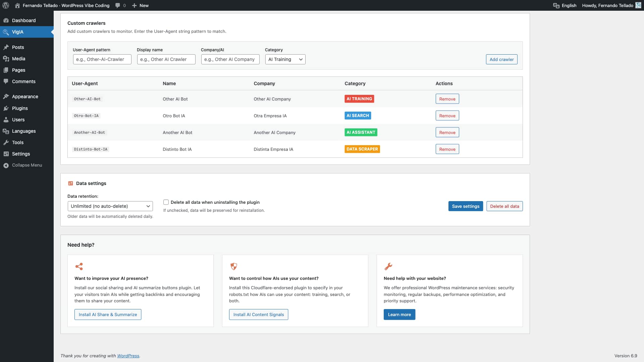The width and height of the screenshot is (644, 362).
Task: Click the Save settings button
Action: pos(466,206)
